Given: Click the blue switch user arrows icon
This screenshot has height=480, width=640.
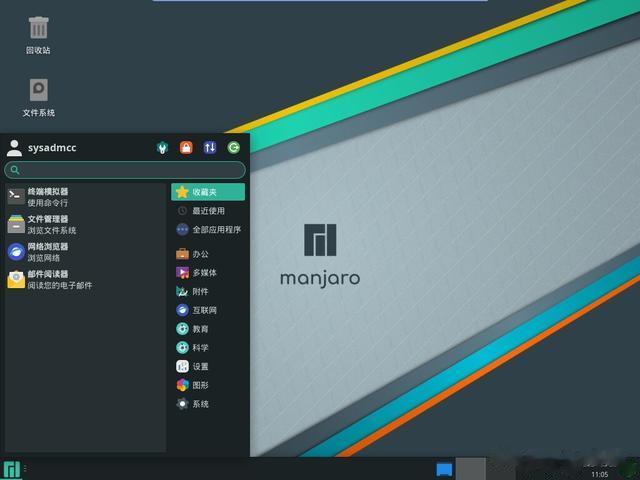Looking at the screenshot, I should (x=210, y=147).
